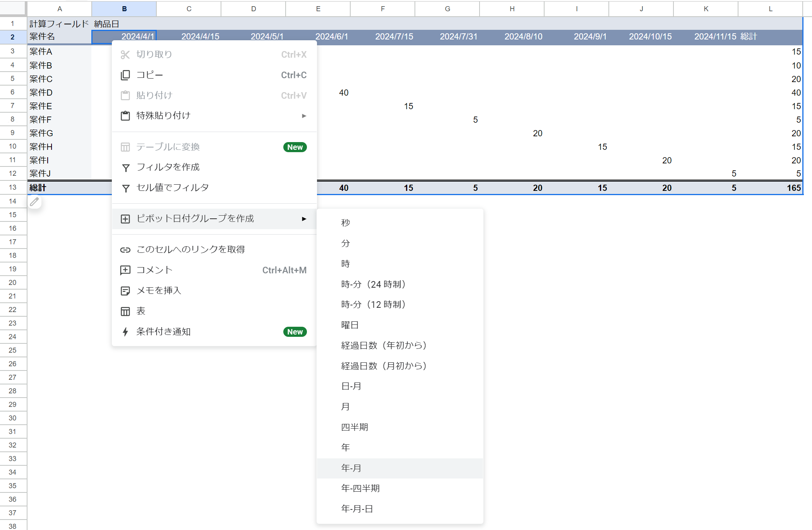Click the copy icon in context menu
Viewport: 812px width, 530px height.
125,75
